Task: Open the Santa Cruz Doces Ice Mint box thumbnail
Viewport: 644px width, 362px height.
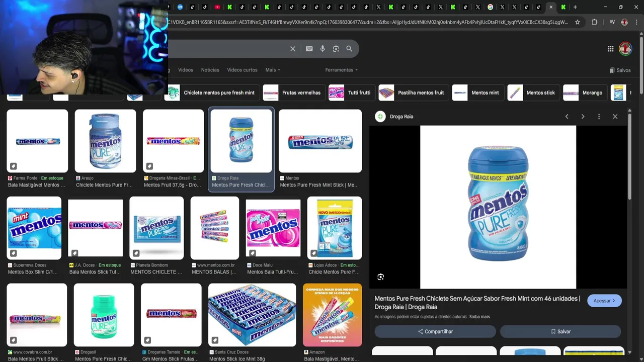Action: click(x=252, y=315)
